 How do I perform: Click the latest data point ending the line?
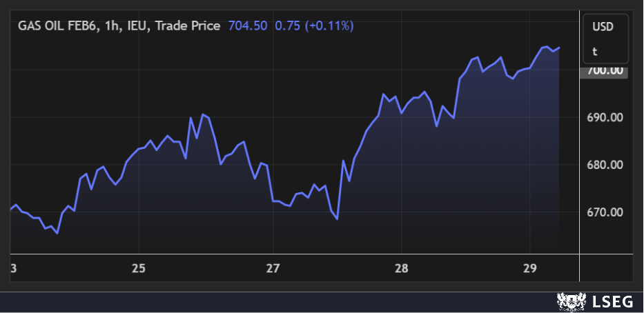(559, 48)
